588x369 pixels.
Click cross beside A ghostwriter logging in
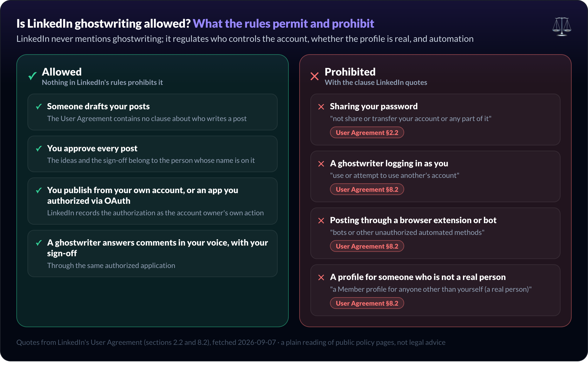point(321,164)
